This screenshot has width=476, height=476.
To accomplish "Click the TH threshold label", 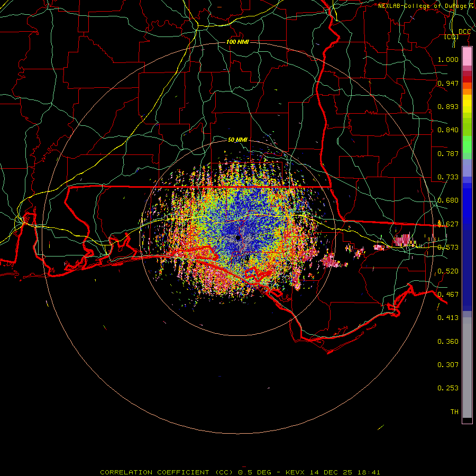I will tap(454, 412).
